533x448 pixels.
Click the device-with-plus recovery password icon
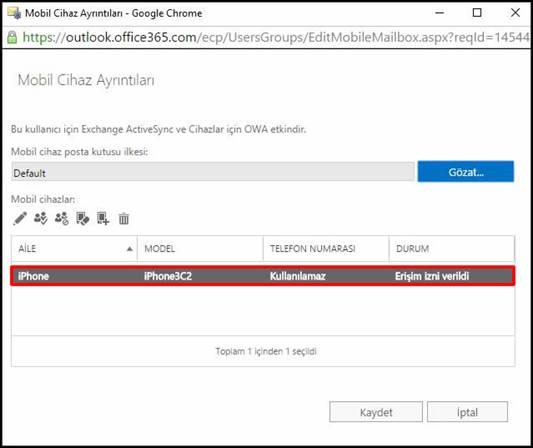pyautogui.click(x=103, y=218)
